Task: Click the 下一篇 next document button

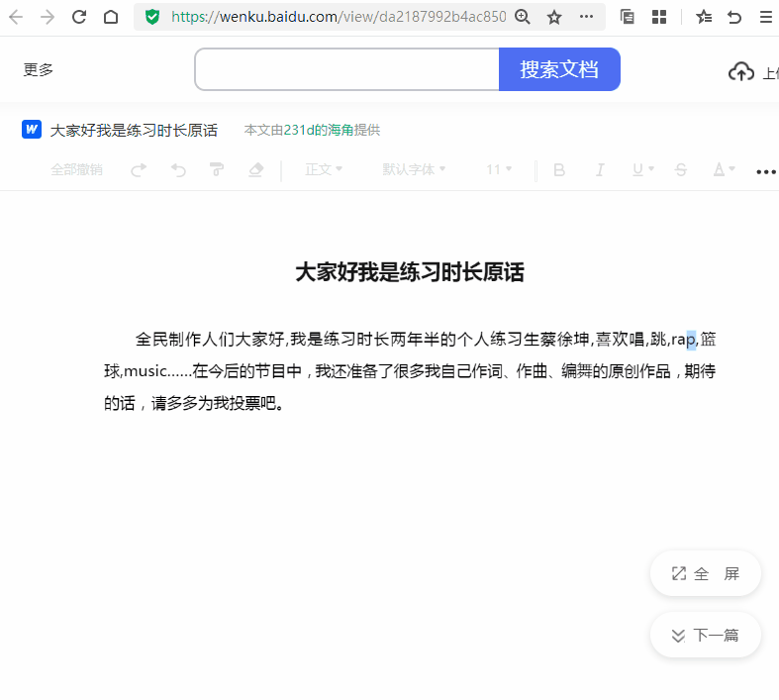Action: point(705,636)
